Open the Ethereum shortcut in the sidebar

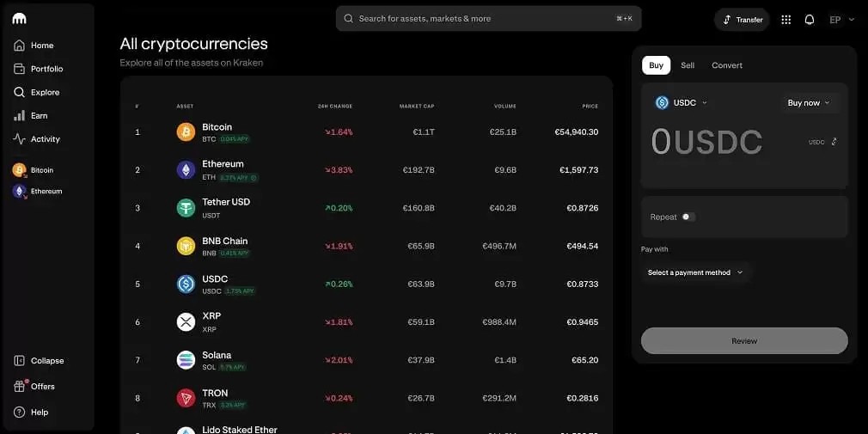coord(37,191)
